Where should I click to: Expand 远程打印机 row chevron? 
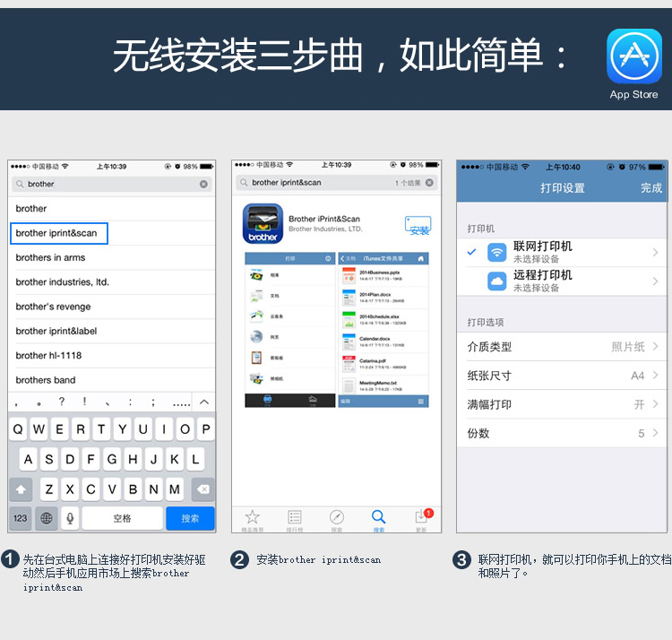click(655, 281)
